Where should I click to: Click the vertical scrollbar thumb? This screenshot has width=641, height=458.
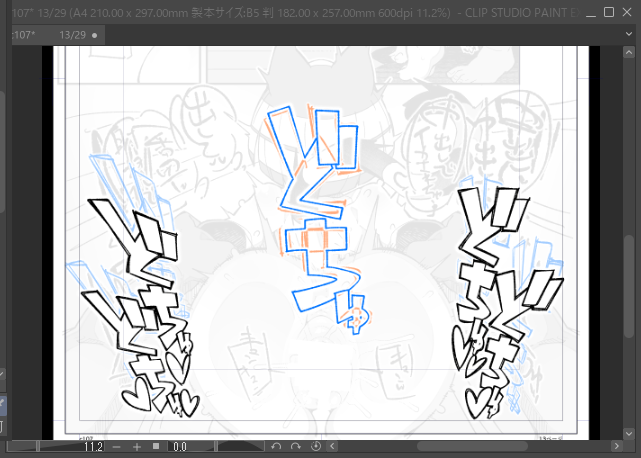629,286
